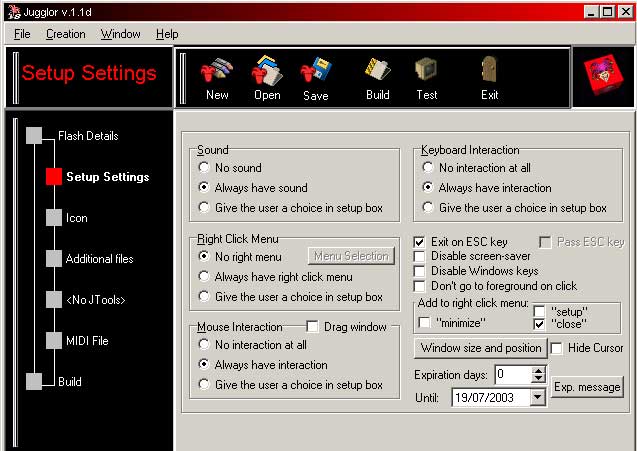Check Disable Windows keys
The height and width of the screenshot is (451, 637).
[419, 271]
